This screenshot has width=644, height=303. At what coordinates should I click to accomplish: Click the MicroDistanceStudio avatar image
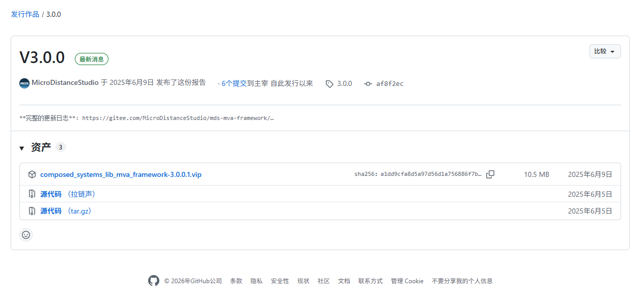[24, 83]
